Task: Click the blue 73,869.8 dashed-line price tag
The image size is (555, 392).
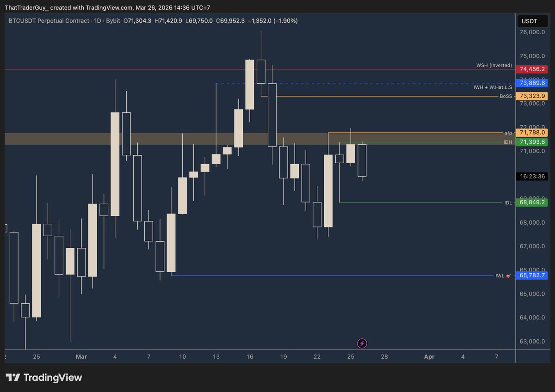Action: pos(532,83)
